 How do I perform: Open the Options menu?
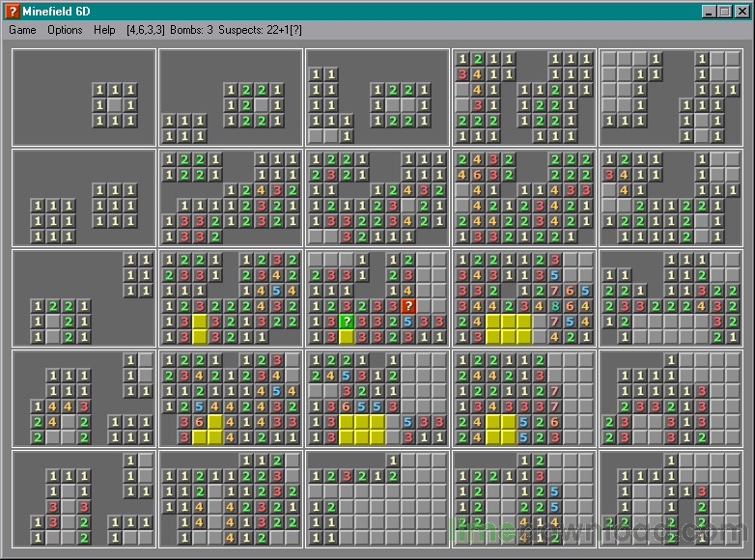(x=65, y=30)
